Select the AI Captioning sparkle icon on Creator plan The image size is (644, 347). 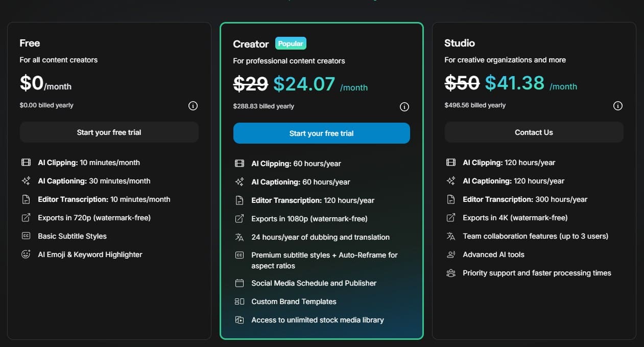click(240, 181)
